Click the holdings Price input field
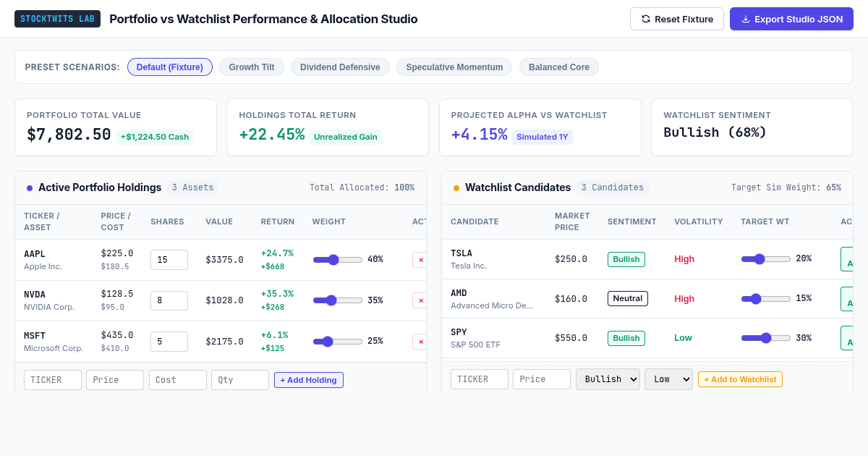Viewport: 868px width, 456px height. click(x=115, y=380)
